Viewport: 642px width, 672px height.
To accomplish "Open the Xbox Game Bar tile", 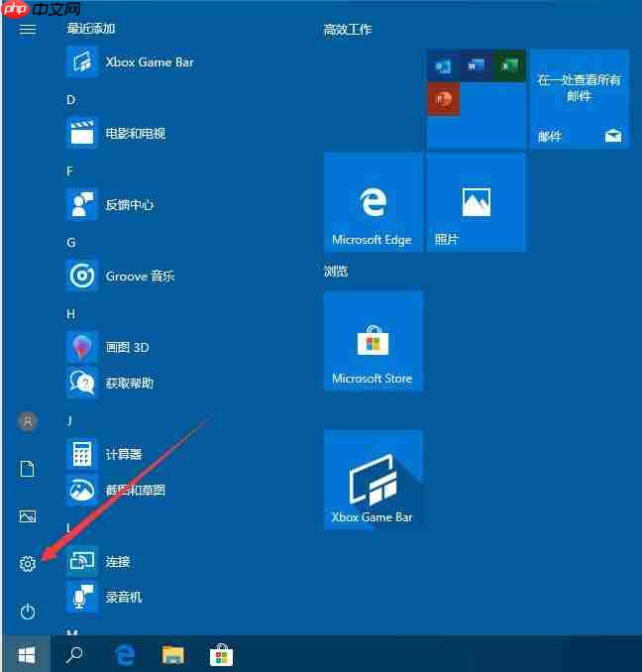I will 374,480.
